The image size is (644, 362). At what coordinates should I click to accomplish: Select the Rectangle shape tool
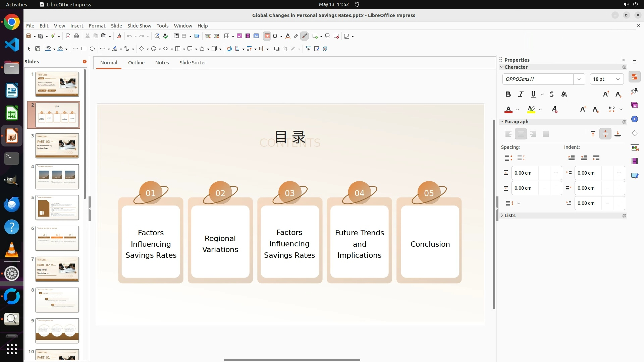(84, 49)
